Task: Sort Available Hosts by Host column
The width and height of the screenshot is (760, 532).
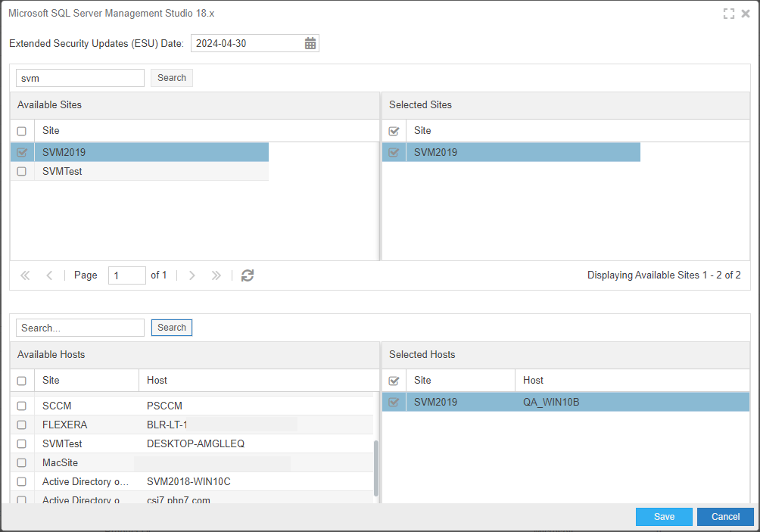Action: (x=260, y=381)
